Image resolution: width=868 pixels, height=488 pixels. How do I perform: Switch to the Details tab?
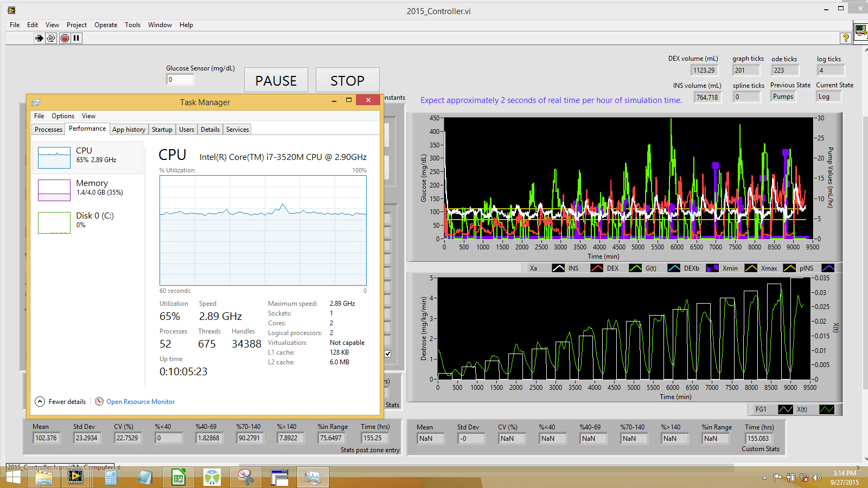click(x=210, y=130)
